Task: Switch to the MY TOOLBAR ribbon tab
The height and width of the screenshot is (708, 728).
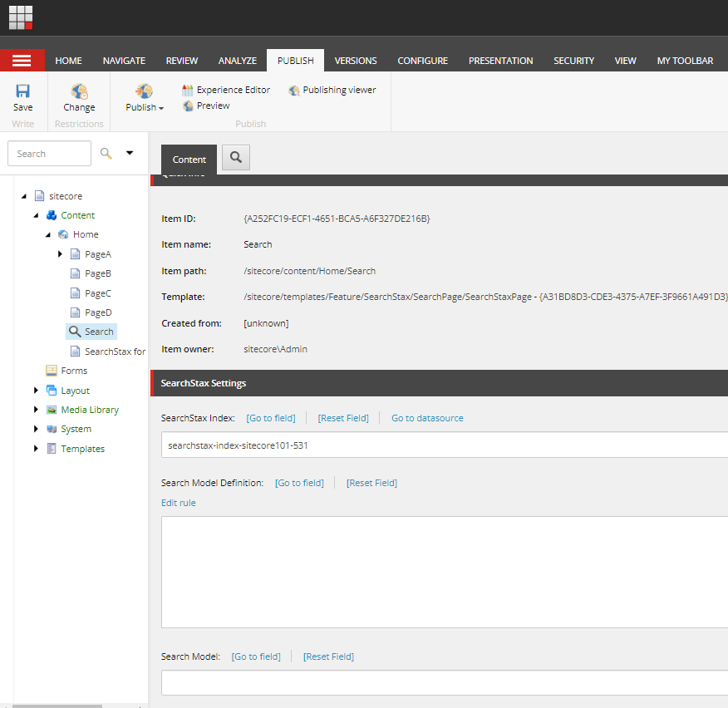Action: coord(685,61)
